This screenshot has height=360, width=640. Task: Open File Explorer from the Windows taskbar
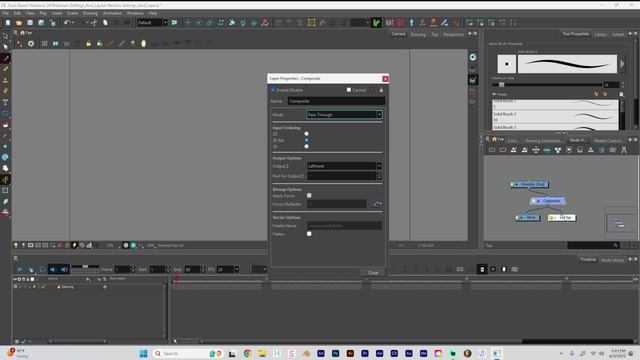click(262, 353)
